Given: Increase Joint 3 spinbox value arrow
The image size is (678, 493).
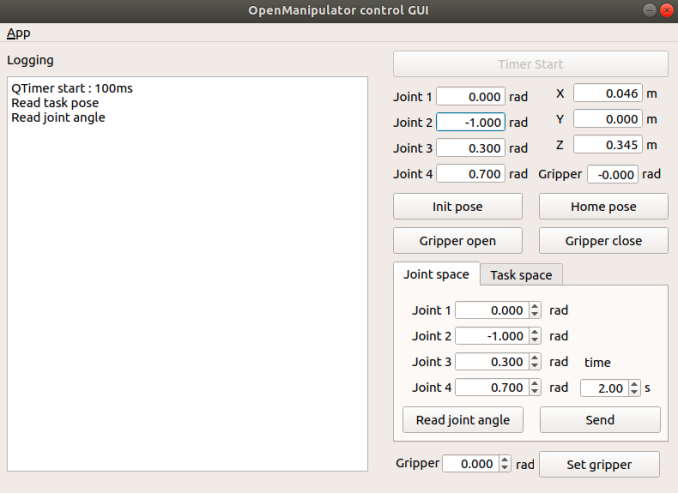Looking at the screenshot, I should 535,358.
